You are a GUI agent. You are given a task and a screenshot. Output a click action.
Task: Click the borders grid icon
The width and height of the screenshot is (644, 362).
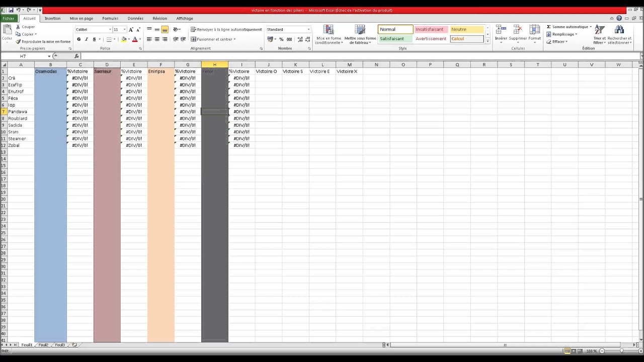pyautogui.click(x=109, y=39)
